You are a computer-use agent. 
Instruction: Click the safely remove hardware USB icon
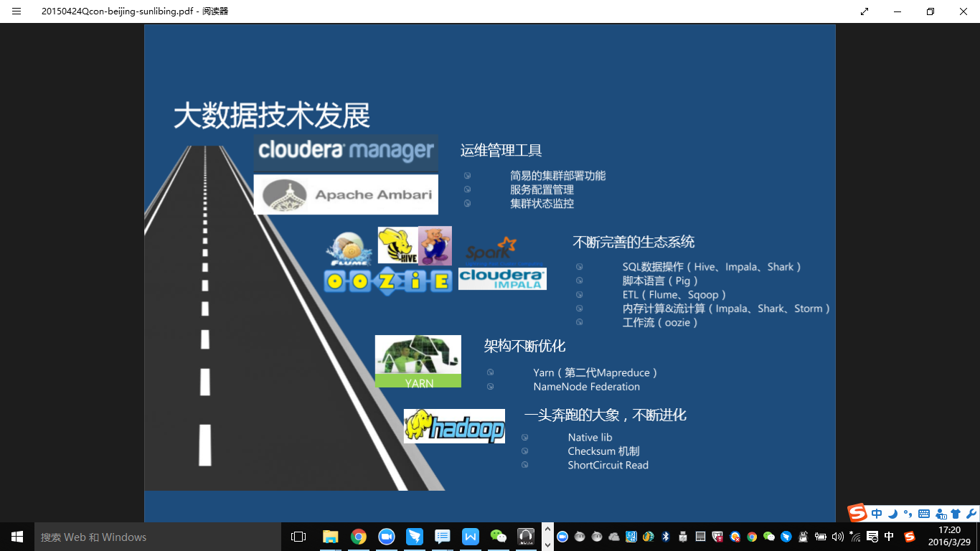point(683,537)
